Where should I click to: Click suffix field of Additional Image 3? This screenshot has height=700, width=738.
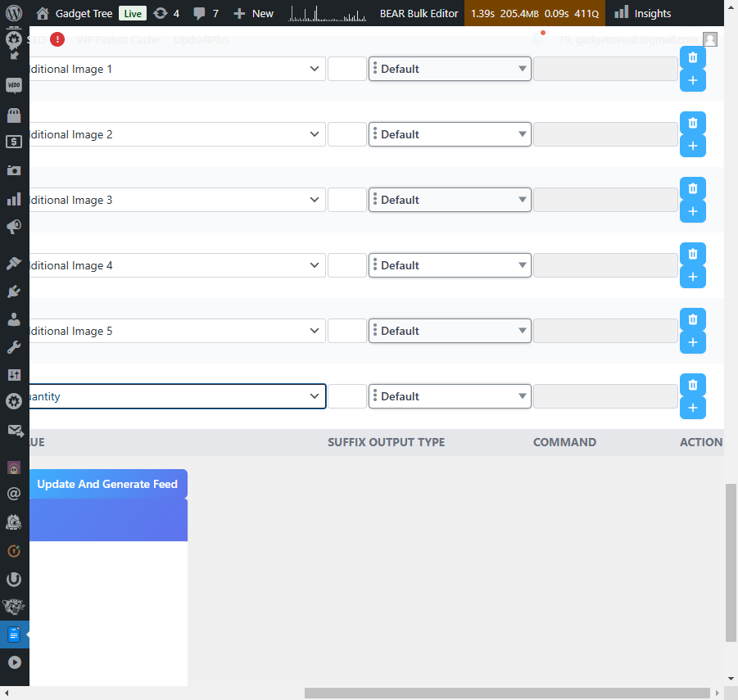click(346, 200)
